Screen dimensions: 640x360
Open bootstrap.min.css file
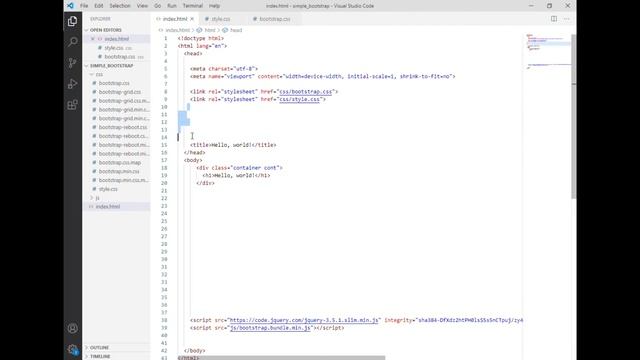119,171
